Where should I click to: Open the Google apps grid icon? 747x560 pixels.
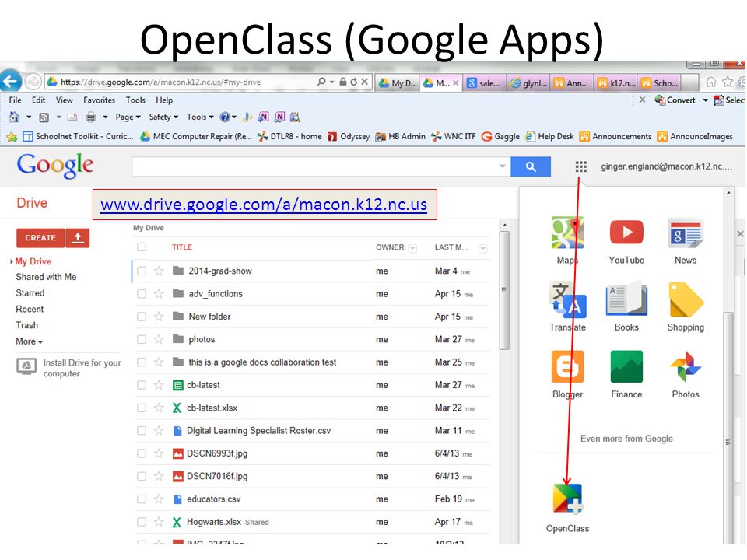point(580,166)
